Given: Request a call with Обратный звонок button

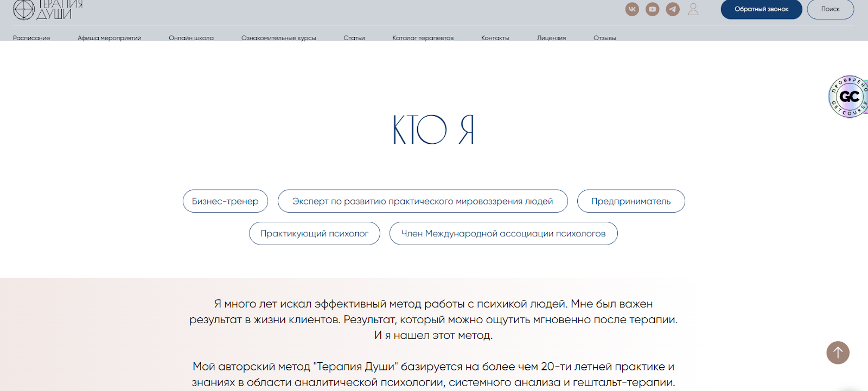Looking at the screenshot, I should [x=761, y=9].
